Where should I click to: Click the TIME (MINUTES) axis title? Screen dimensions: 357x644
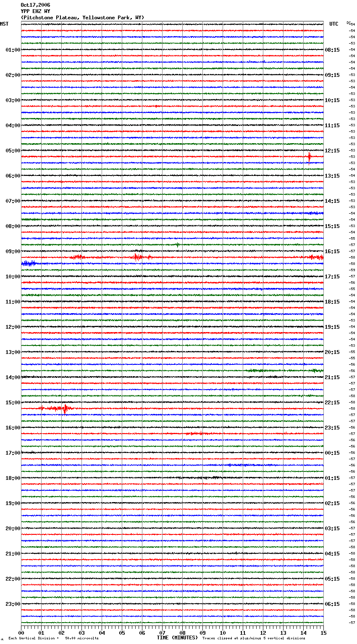[x=177, y=638]
